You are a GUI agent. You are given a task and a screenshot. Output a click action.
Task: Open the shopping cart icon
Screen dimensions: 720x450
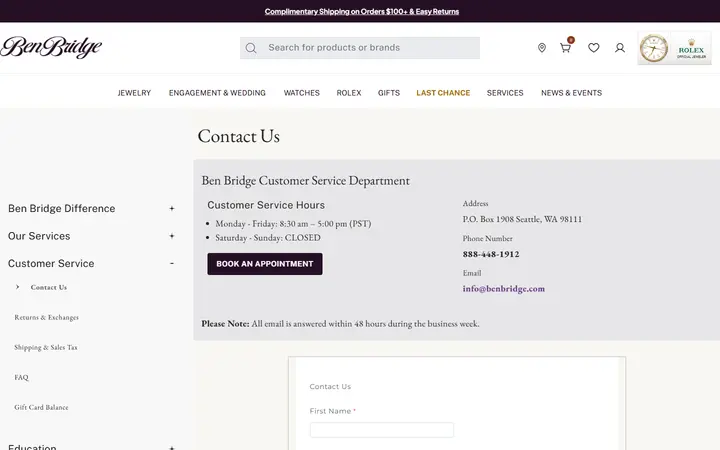click(565, 48)
